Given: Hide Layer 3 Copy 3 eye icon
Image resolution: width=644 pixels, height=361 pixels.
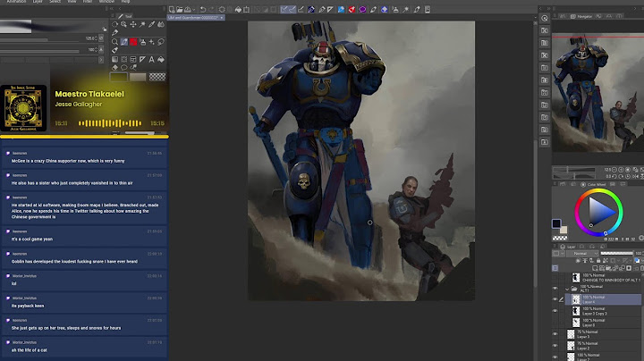Looking at the screenshot, I should click(555, 311).
